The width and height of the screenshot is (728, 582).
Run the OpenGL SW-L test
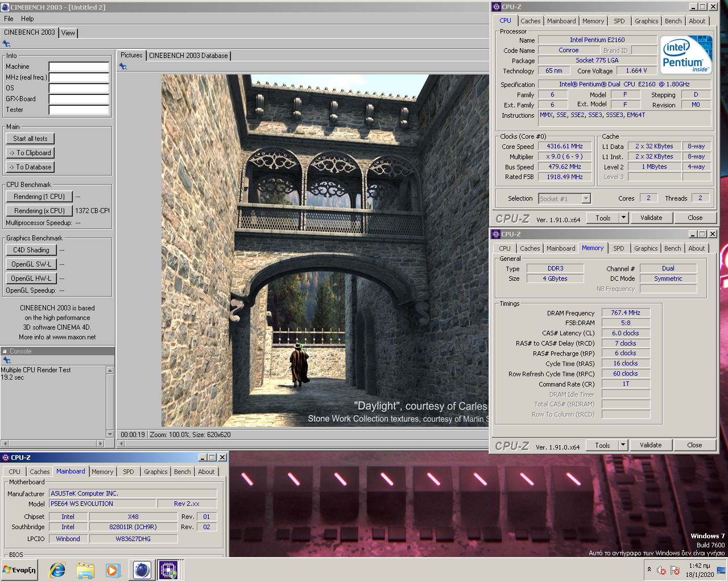(31, 264)
